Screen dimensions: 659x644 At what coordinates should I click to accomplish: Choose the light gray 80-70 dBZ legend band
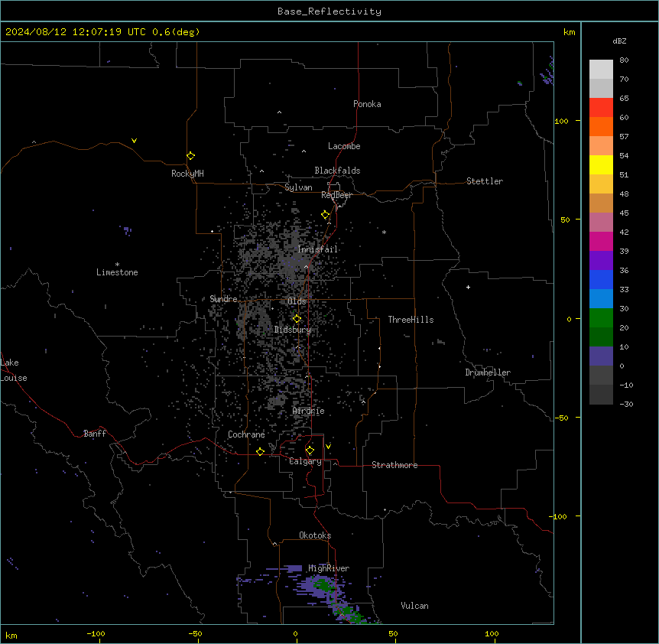click(601, 70)
